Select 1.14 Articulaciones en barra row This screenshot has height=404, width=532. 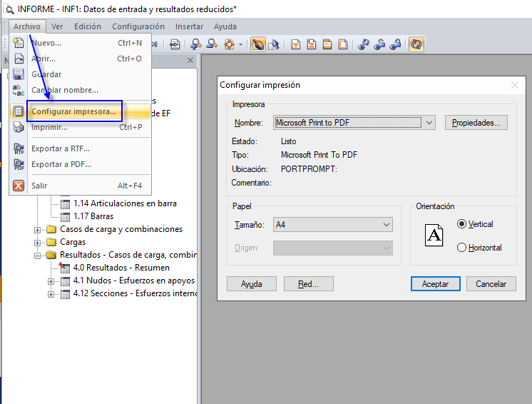[x=125, y=203]
